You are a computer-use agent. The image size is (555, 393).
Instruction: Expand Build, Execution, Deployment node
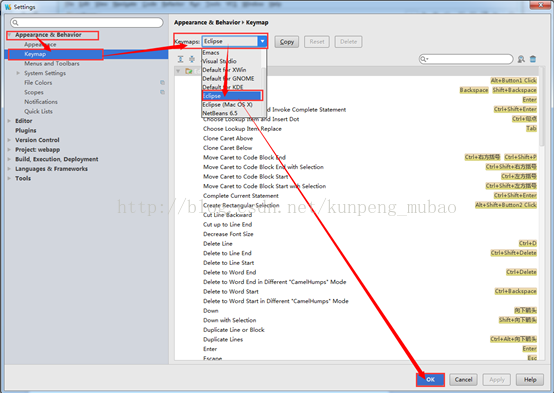pos(9,159)
